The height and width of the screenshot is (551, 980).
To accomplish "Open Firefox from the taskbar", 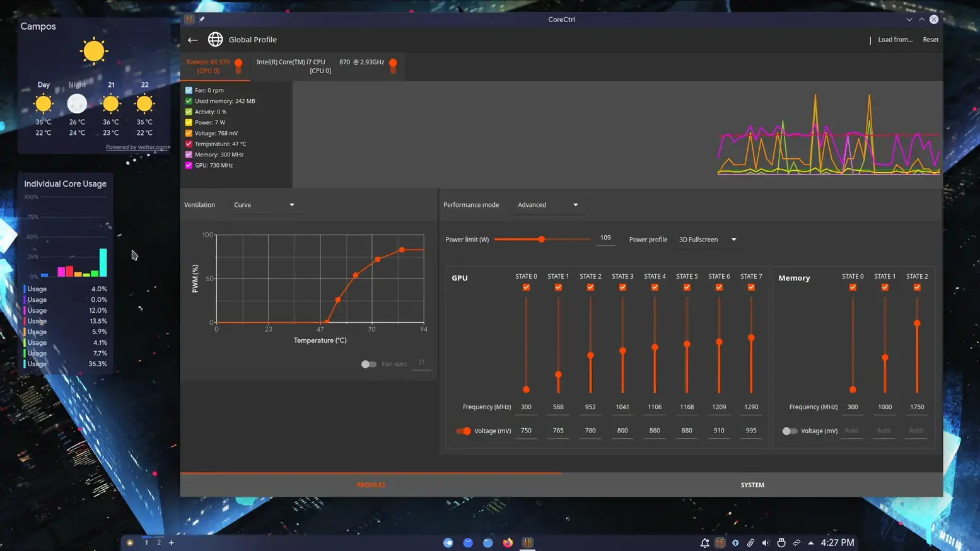I will tap(508, 542).
